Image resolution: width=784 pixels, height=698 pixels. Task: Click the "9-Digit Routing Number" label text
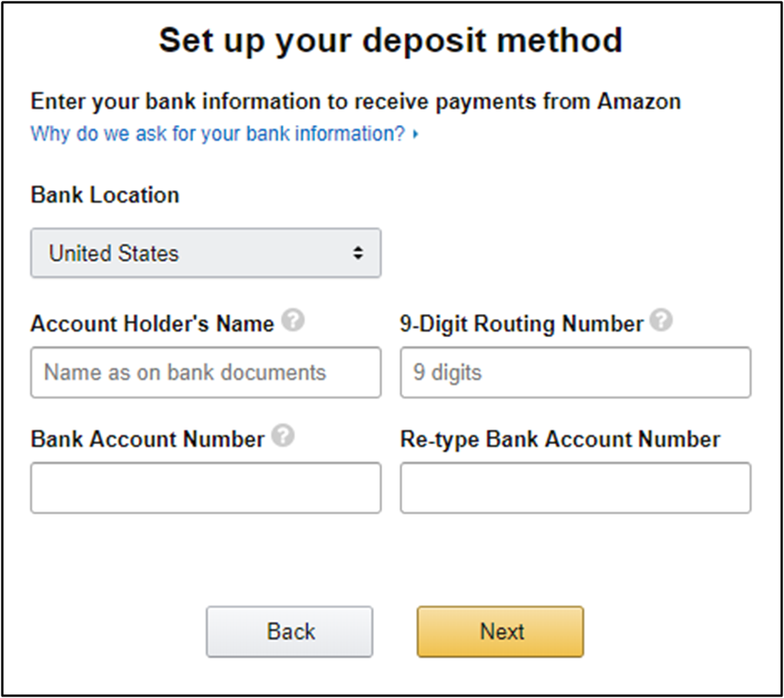[521, 324]
